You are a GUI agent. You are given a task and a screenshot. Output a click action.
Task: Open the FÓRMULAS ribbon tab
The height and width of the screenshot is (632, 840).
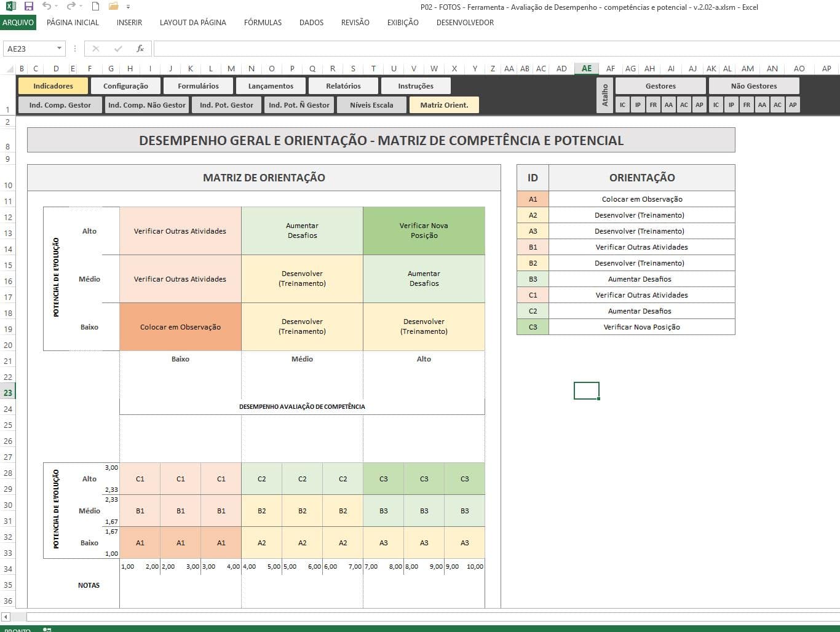263,23
